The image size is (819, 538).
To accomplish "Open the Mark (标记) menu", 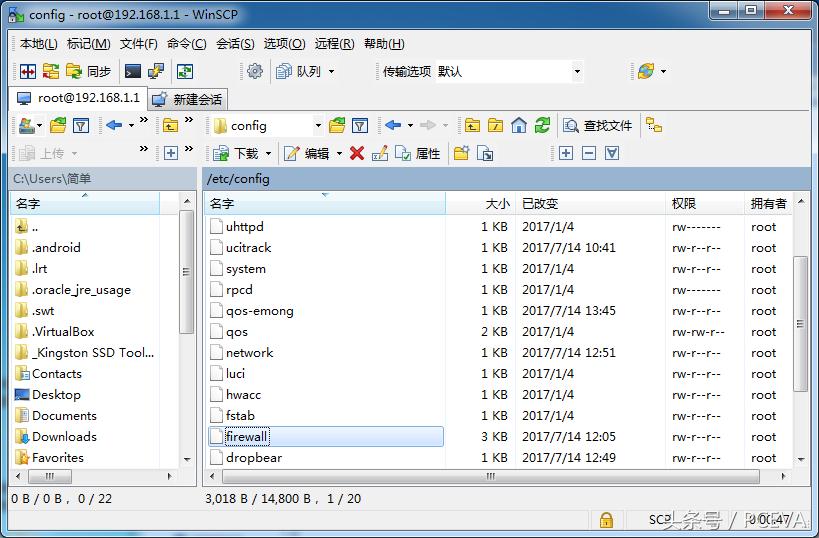I will (89, 44).
